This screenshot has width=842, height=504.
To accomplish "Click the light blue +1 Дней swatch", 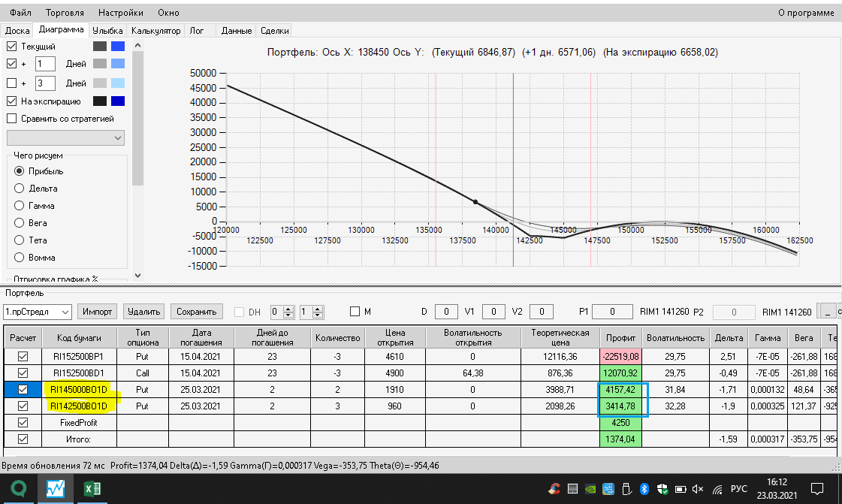I will pyautogui.click(x=118, y=63).
